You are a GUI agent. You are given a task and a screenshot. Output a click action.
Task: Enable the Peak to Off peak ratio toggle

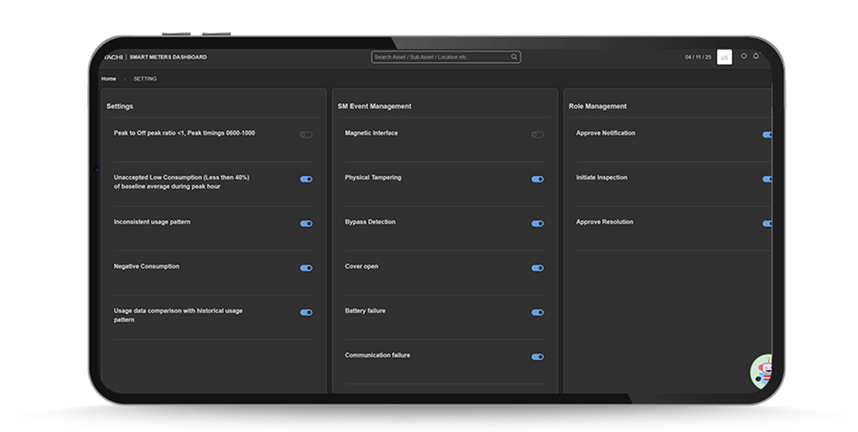tap(306, 135)
